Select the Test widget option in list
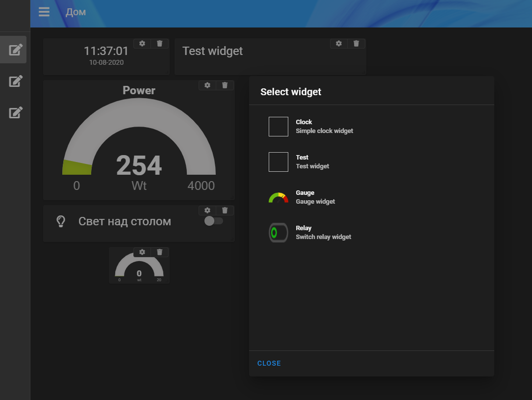The image size is (532, 400). coord(372,162)
